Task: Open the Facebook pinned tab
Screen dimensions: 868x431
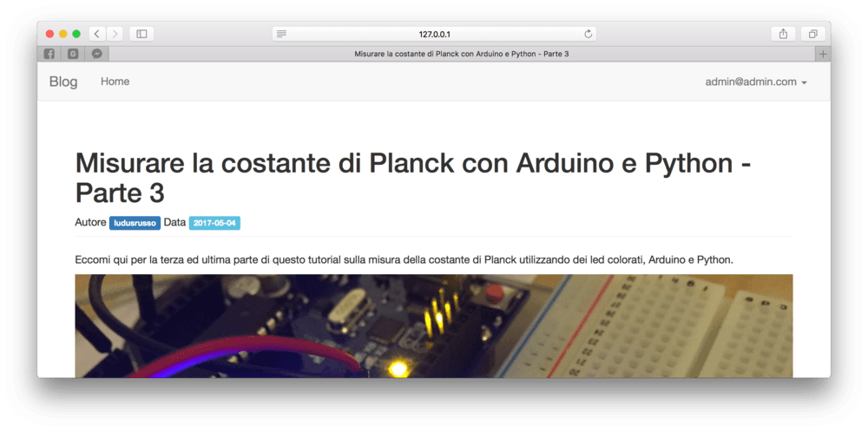Action: point(49,55)
